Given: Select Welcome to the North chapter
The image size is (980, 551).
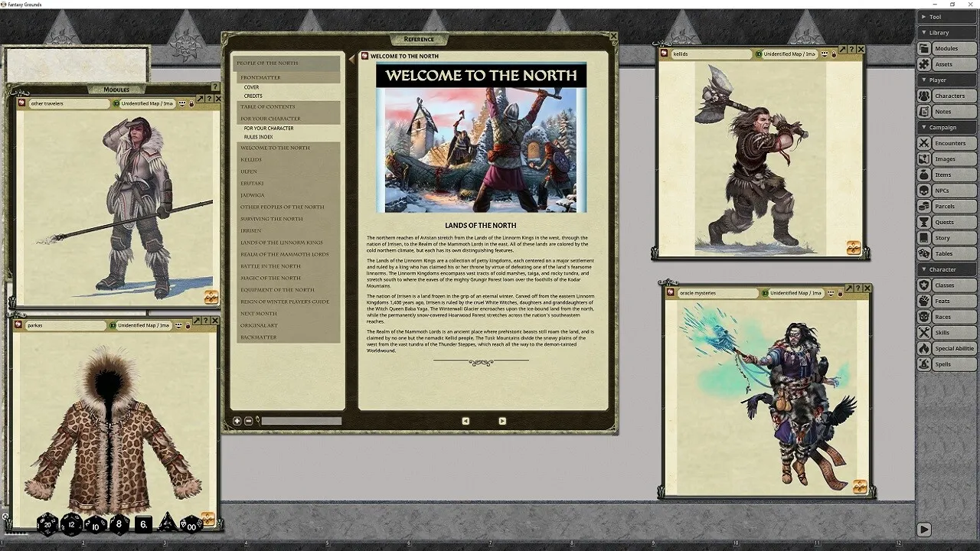Looking at the screenshot, I should point(287,148).
